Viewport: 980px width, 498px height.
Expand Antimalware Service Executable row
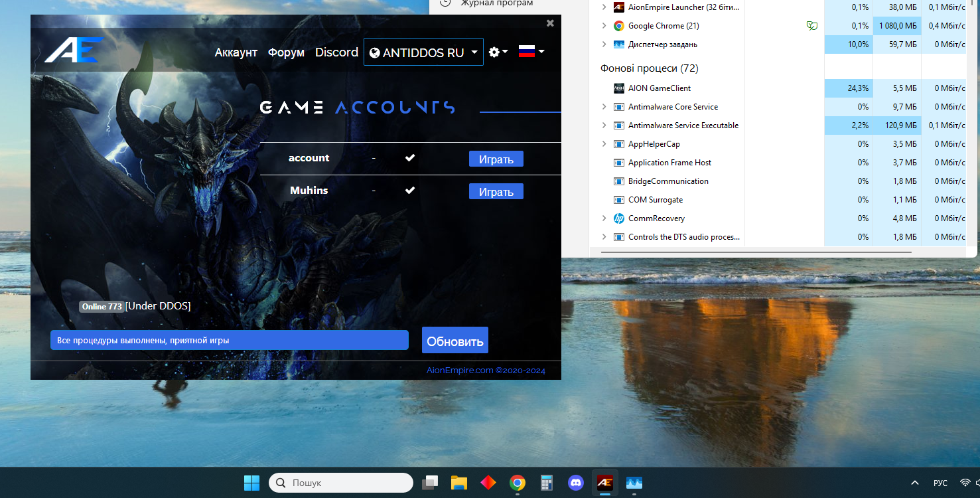click(x=604, y=125)
